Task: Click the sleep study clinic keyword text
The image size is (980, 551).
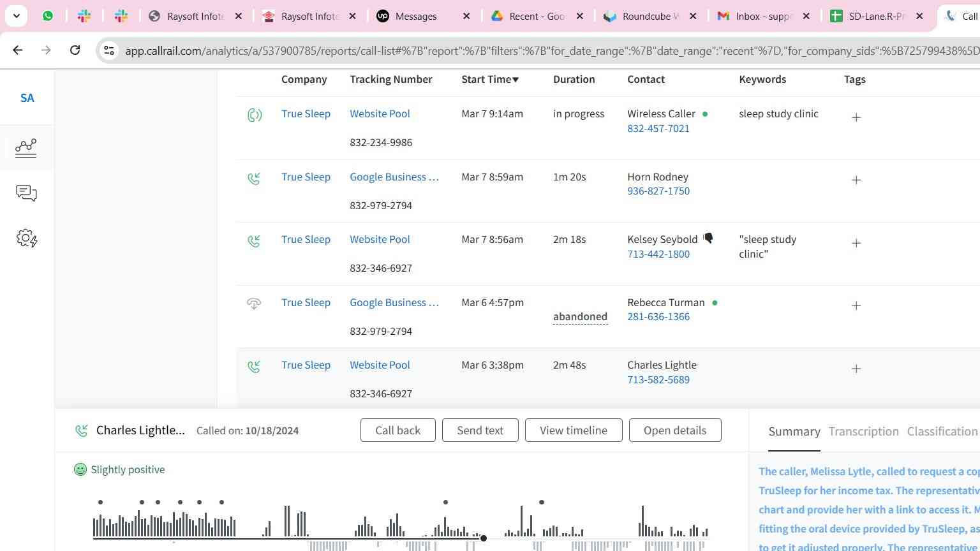Action: click(778, 114)
